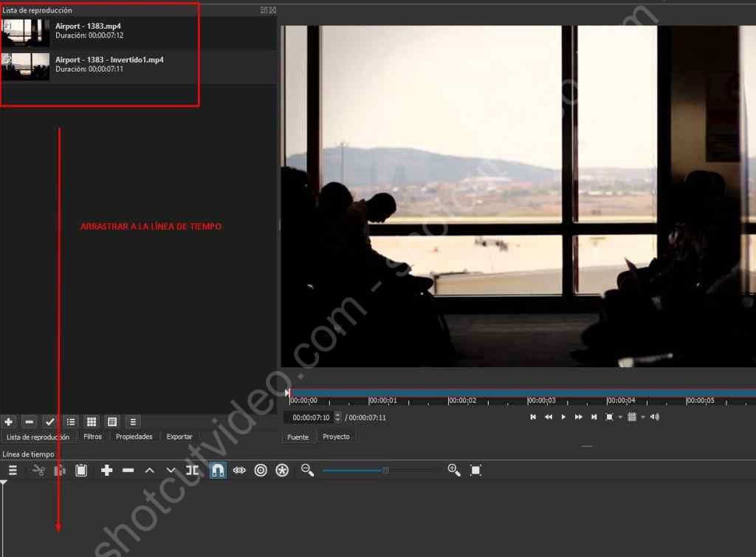Click the ripple all tracks icon
Image resolution: width=756 pixels, height=557 pixels.
point(282,470)
